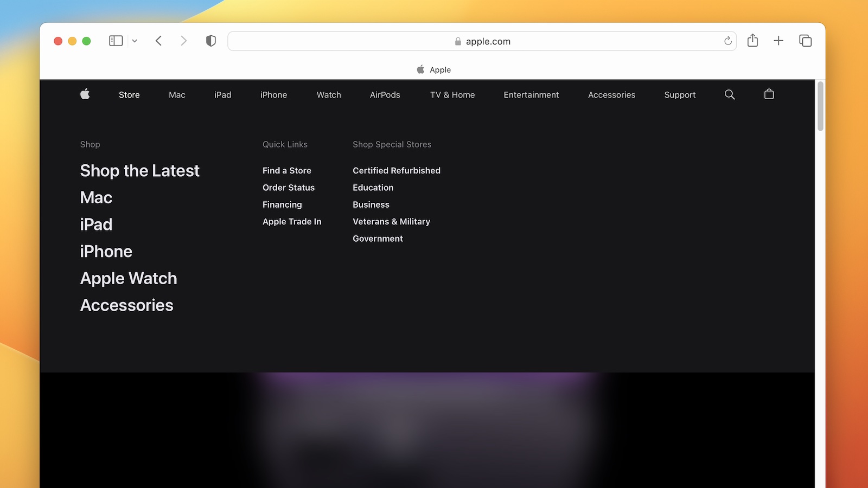Click the apple.com address bar
868x488 pixels.
tap(482, 41)
